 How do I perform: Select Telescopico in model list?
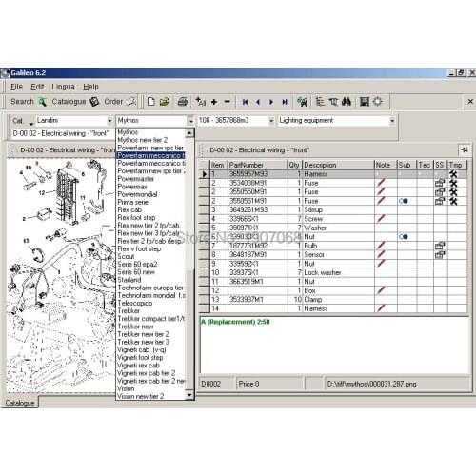150,303
